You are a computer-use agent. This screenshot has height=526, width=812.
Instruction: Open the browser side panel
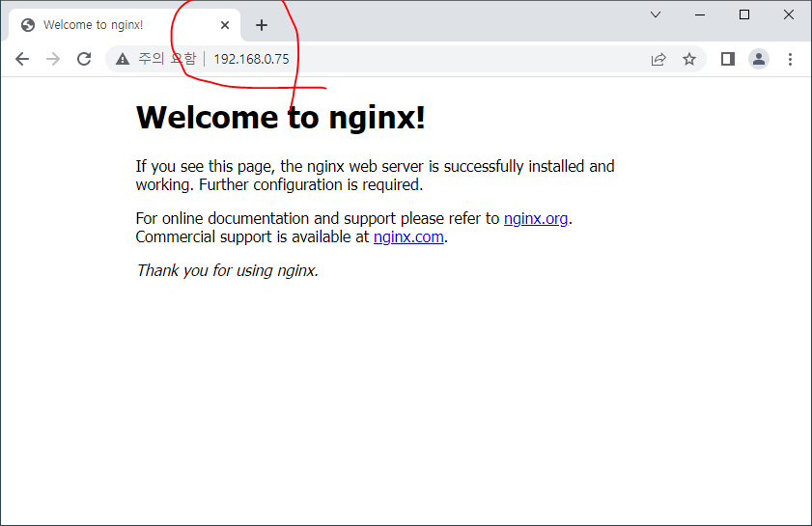point(728,59)
